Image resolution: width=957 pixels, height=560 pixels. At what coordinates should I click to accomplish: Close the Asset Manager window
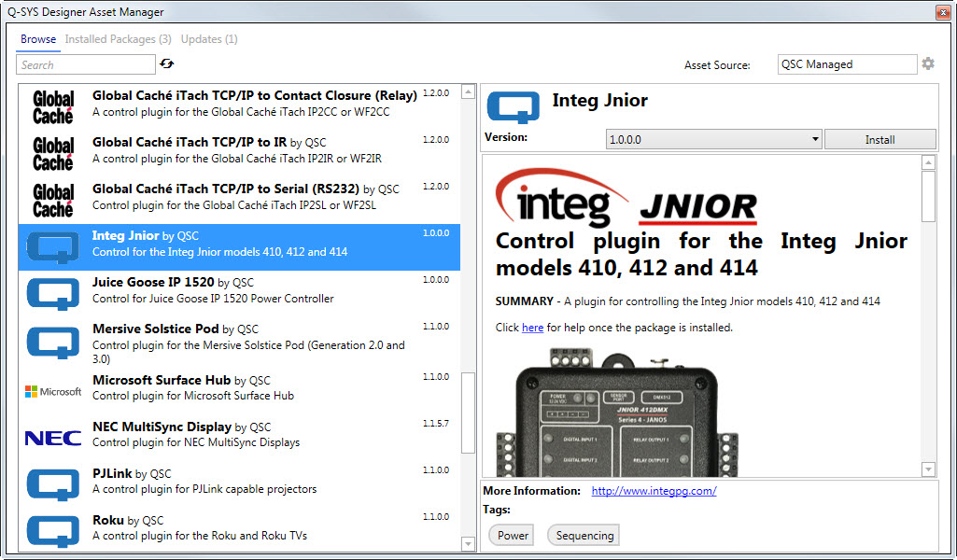coord(942,11)
